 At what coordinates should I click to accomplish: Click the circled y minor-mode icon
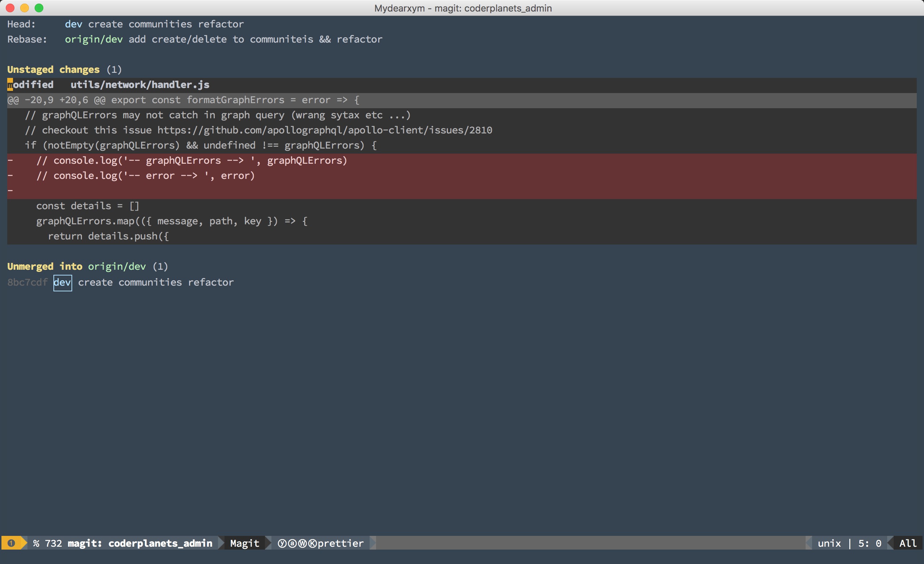coord(282,543)
